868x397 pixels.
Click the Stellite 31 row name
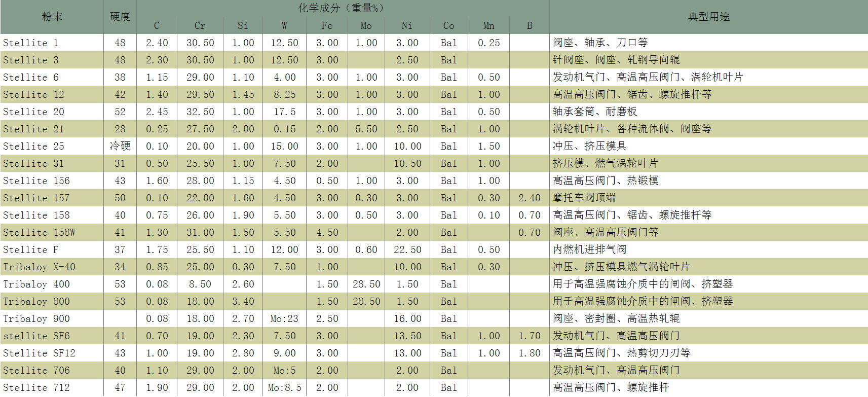coord(33,164)
